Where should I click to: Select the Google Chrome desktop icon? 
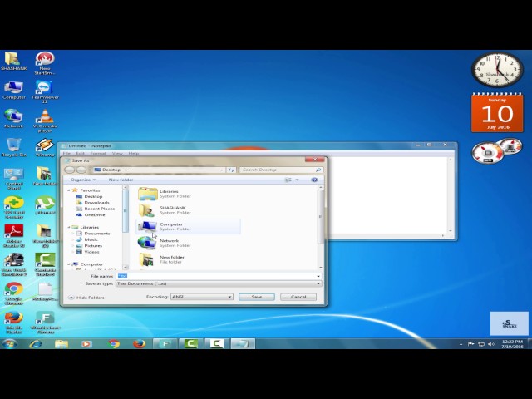click(13, 293)
